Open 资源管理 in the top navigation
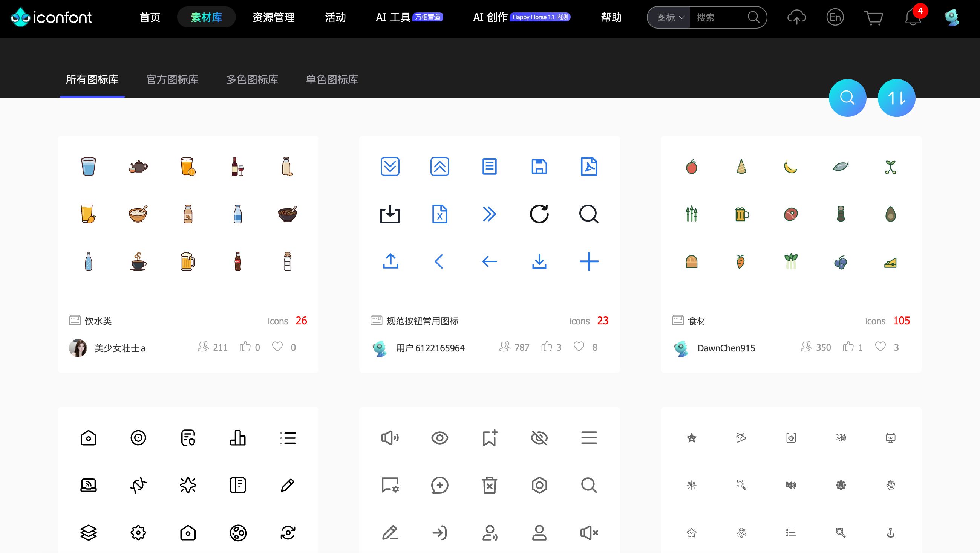Viewport: 980px width, 553px height. [274, 17]
